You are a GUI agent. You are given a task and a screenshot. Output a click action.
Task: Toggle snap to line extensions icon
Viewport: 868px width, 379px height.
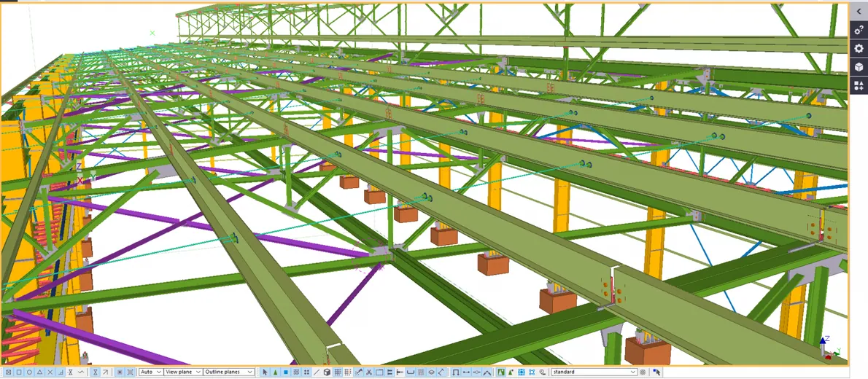(x=70, y=372)
